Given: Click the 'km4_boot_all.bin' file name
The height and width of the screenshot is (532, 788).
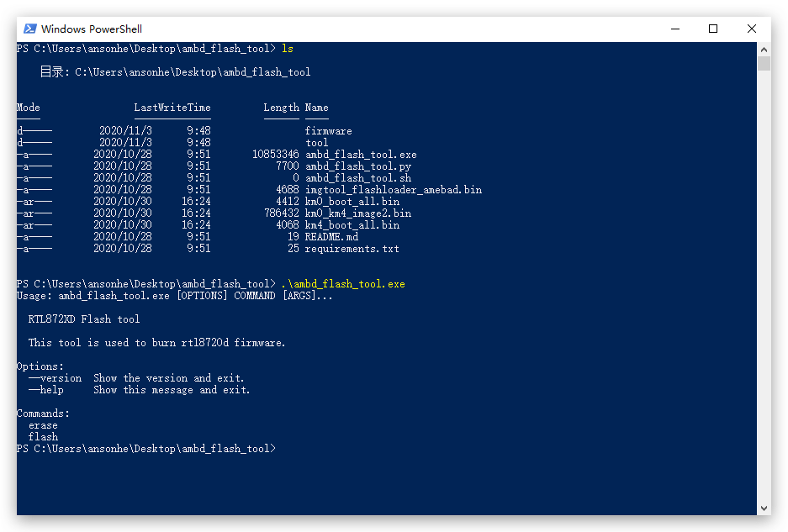Looking at the screenshot, I should click(352, 225).
